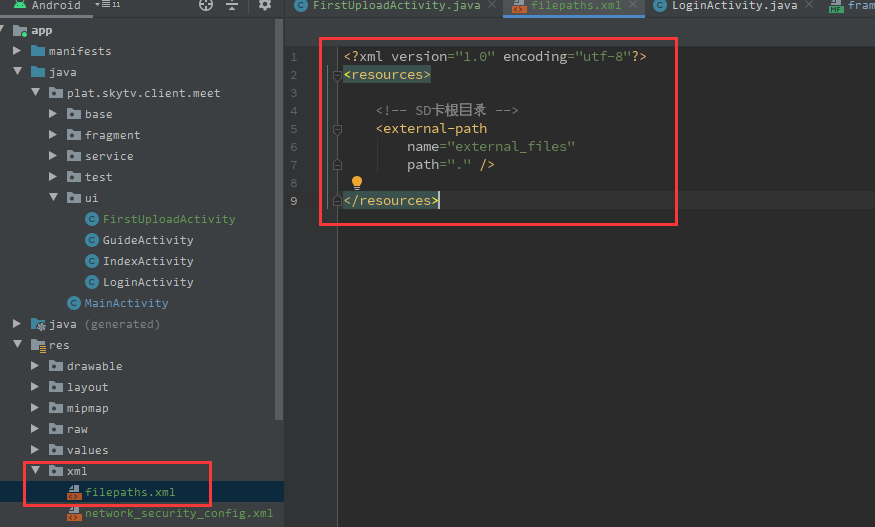Fold the resources tag at line 2
The image size is (875, 527).
337,75
